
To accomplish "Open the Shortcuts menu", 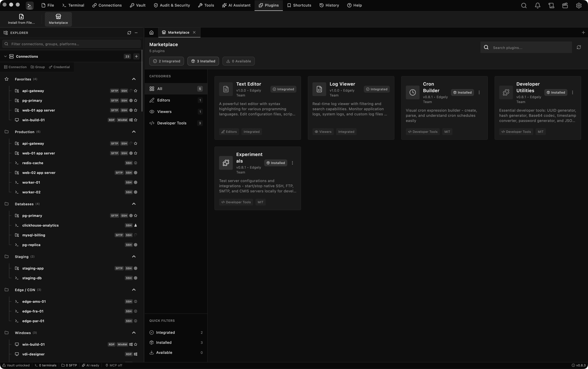I will [299, 5].
